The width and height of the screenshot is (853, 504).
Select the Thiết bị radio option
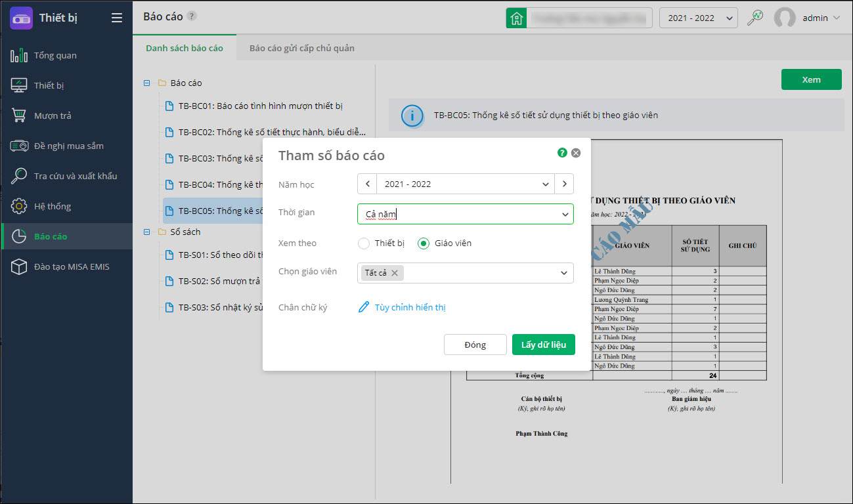[x=364, y=243]
